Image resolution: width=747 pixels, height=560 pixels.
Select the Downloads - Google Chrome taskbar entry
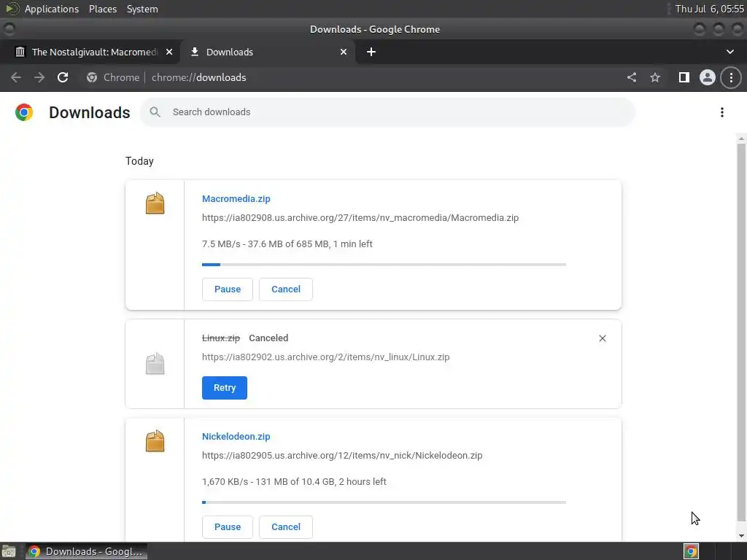coord(86,551)
